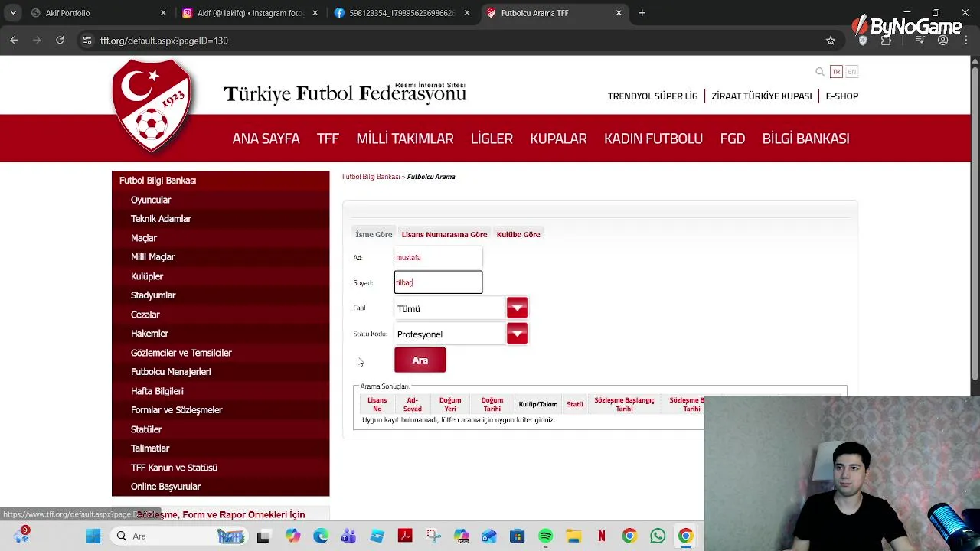The height and width of the screenshot is (551, 980).
Task: Switch to the Facebook image tab
Action: 401,13
